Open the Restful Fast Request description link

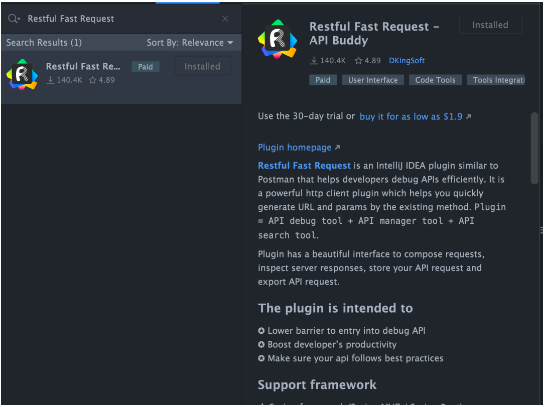coord(304,165)
